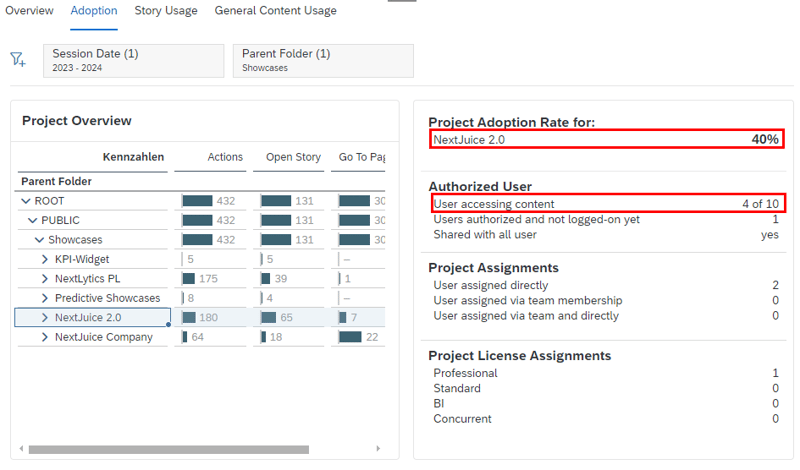Click Open Story value 18
Screen dimensions: 800x470
(x=276, y=337)
